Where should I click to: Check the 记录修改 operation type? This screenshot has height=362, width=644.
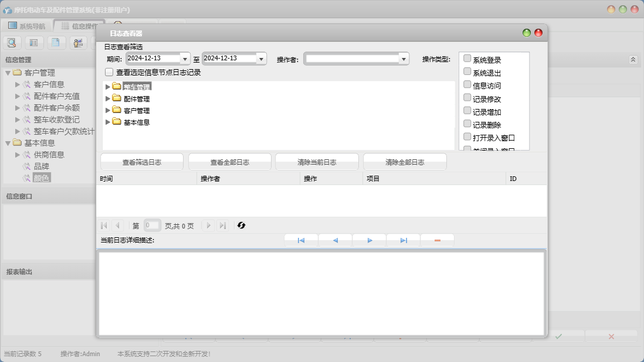click(467, 98)
